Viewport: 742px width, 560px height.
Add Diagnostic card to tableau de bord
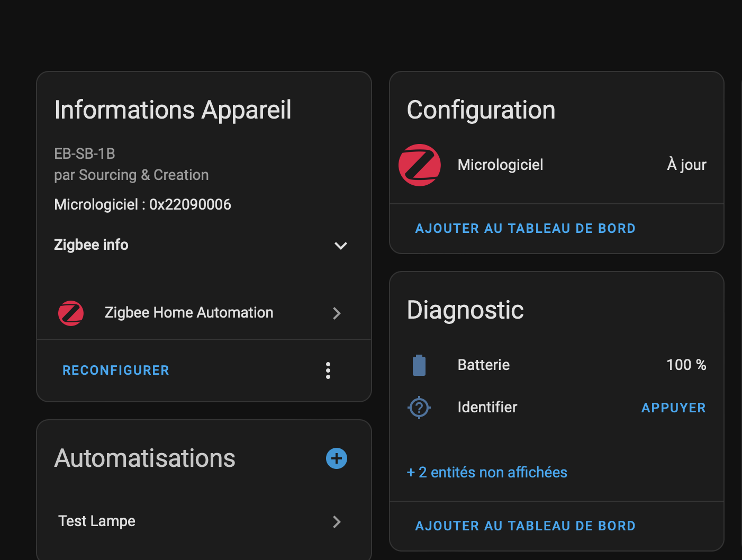(526, 526)
